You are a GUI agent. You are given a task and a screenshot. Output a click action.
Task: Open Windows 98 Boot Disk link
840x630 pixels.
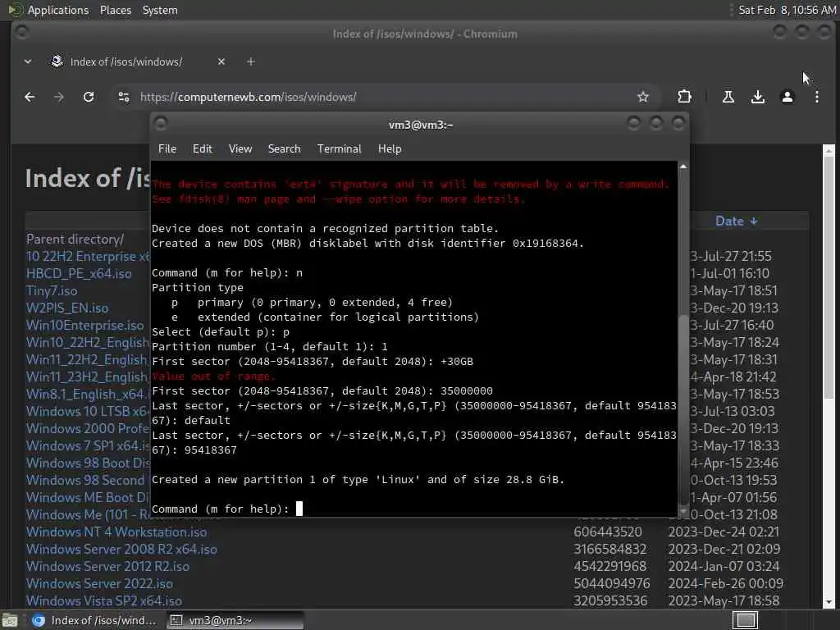pyautogui.click(x=88, y=463)
